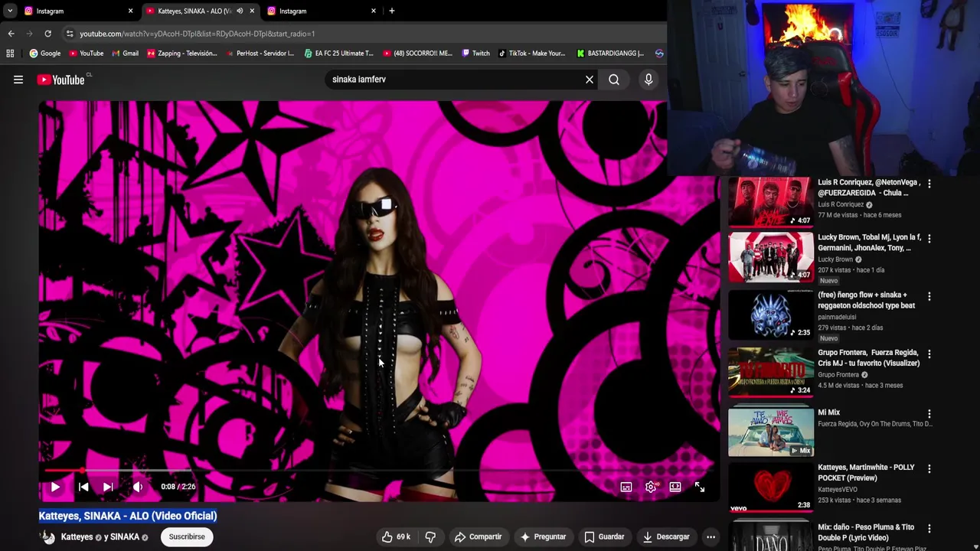Screen dimensions: 980x551
Task: Open the apps grid in bookmarks bar
Action: coord(10,54)
